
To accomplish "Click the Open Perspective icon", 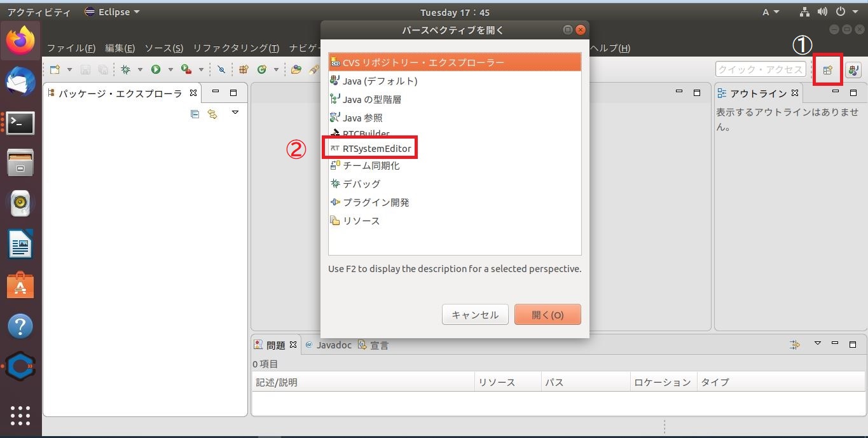I will click(827, 70).
